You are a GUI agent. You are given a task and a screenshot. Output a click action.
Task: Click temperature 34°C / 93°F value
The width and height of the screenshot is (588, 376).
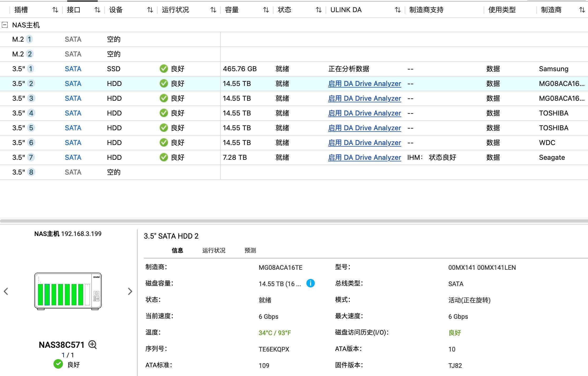tap(275, 333)
